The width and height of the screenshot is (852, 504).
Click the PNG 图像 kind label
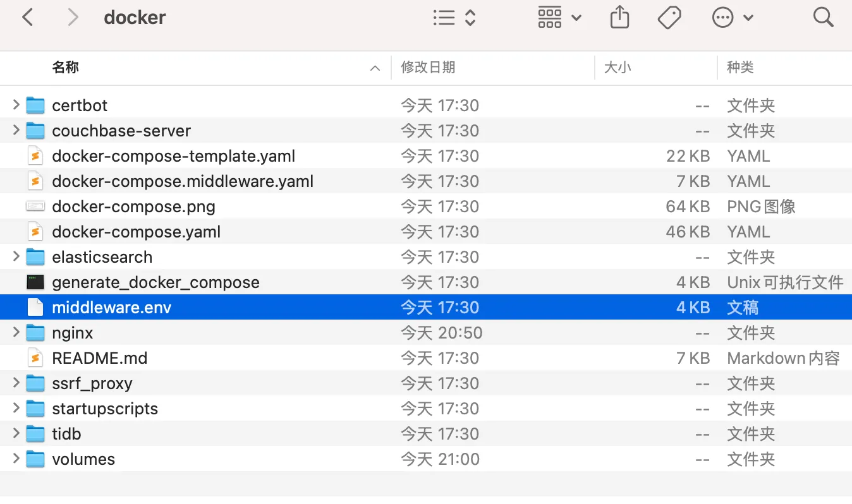click(761, 207)
